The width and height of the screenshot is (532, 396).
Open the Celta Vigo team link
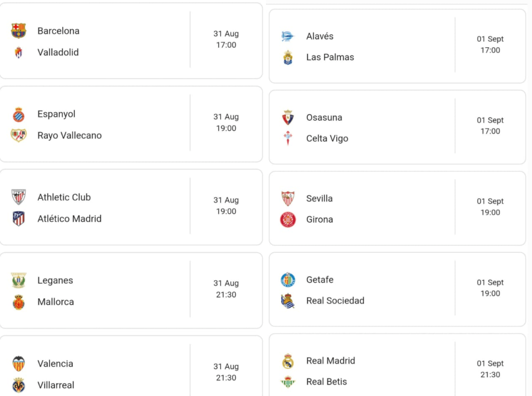327,139
